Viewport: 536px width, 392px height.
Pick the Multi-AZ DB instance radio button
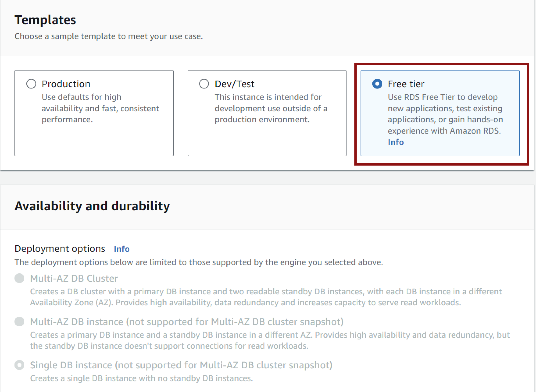point(20,321)
